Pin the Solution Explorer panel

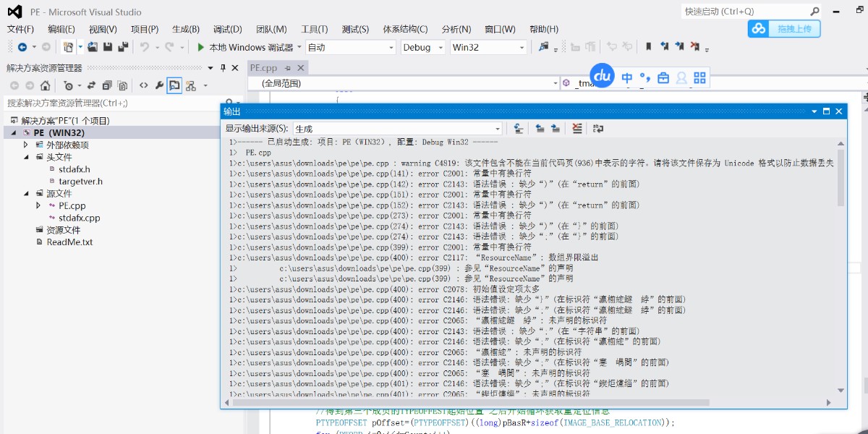(x=223, y=67)
